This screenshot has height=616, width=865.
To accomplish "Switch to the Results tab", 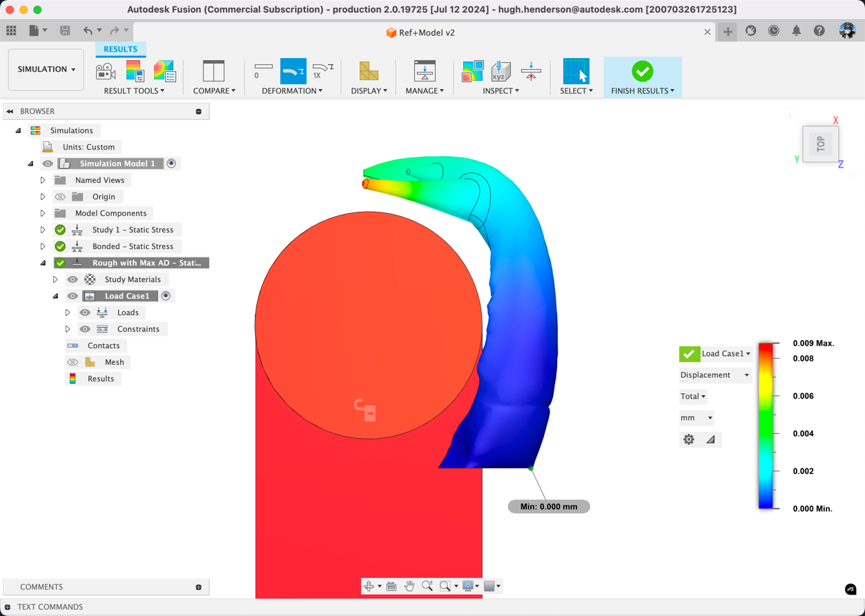I will [120, 49].
